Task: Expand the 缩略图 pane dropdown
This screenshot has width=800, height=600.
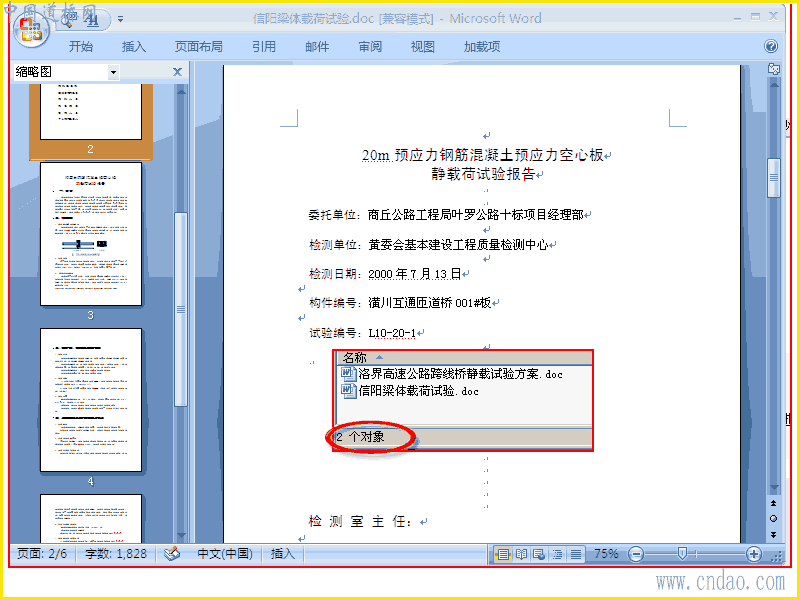Action: coord(113,72)
